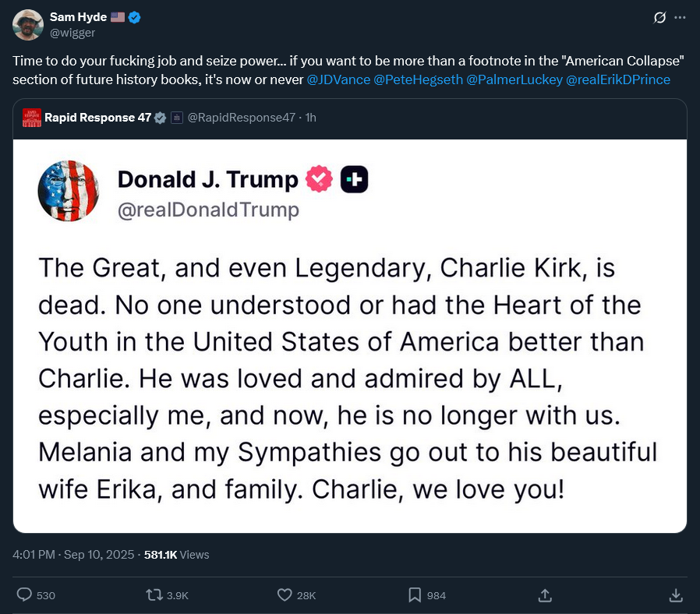
Task: Open the @RapidResponse47 handle in quoted post
Action: [x=242, y=118]
